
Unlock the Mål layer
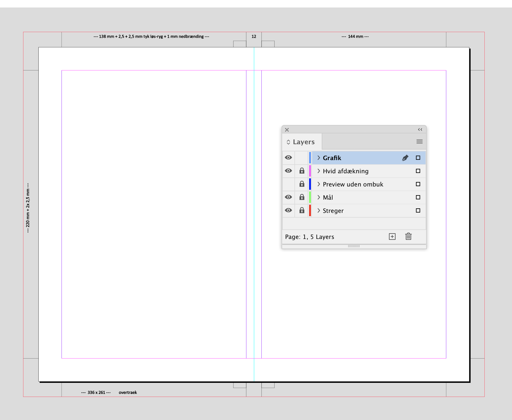tap(302, 197)
